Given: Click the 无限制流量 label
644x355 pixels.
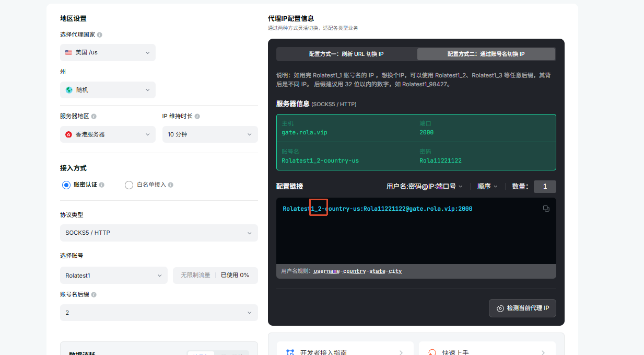Looking at the screenshot, I should (195, 275).
